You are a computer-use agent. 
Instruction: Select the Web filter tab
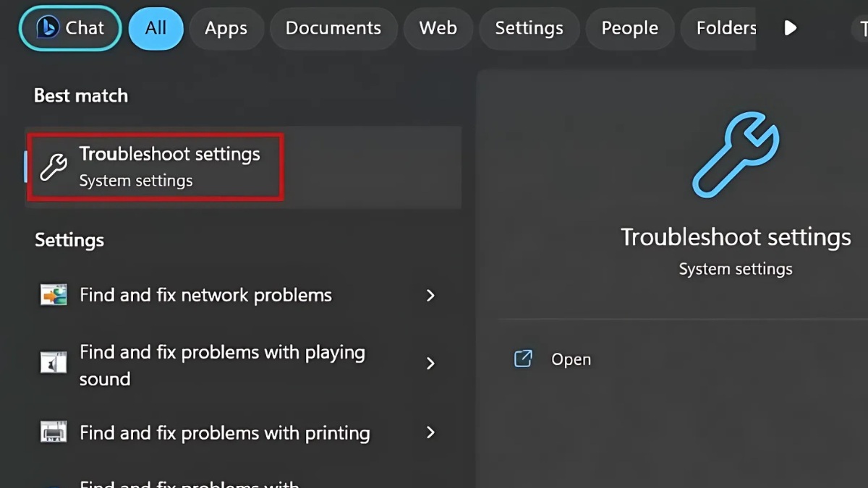pos(438,28)
